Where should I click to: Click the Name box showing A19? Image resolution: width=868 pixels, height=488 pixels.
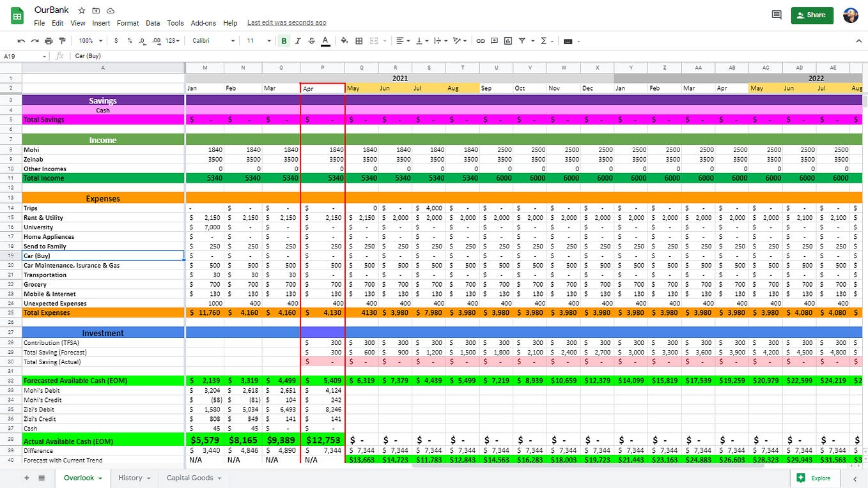pos(20,56)
